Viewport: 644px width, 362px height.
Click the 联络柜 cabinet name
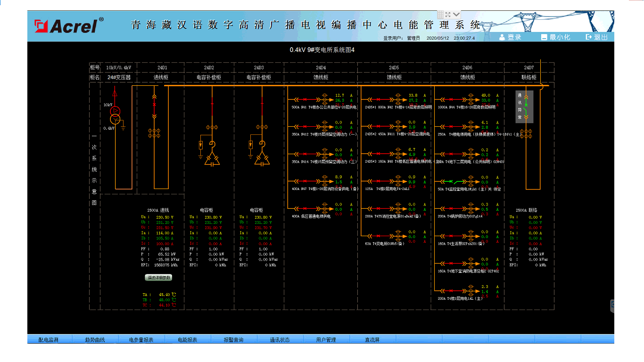tap(529, 77)
